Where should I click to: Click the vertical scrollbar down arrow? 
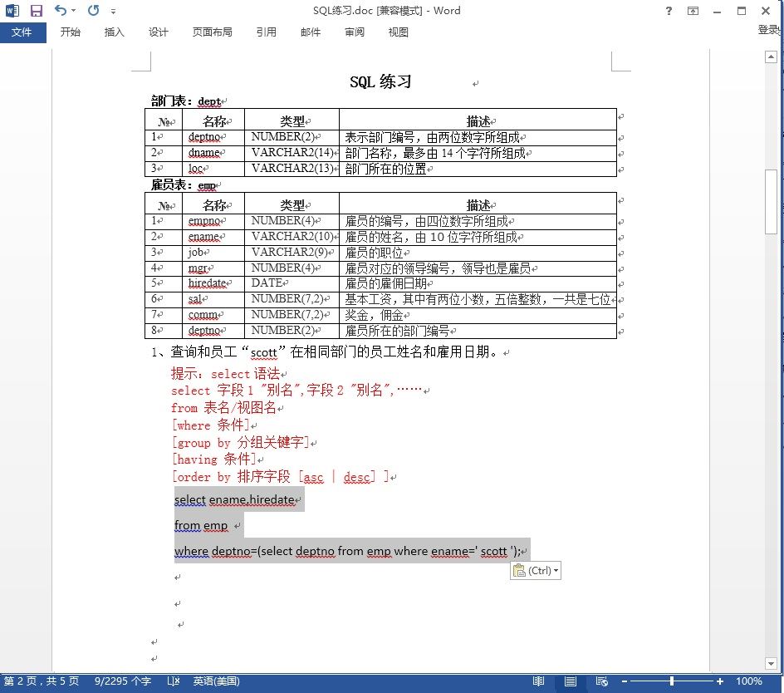pos(771,664)
